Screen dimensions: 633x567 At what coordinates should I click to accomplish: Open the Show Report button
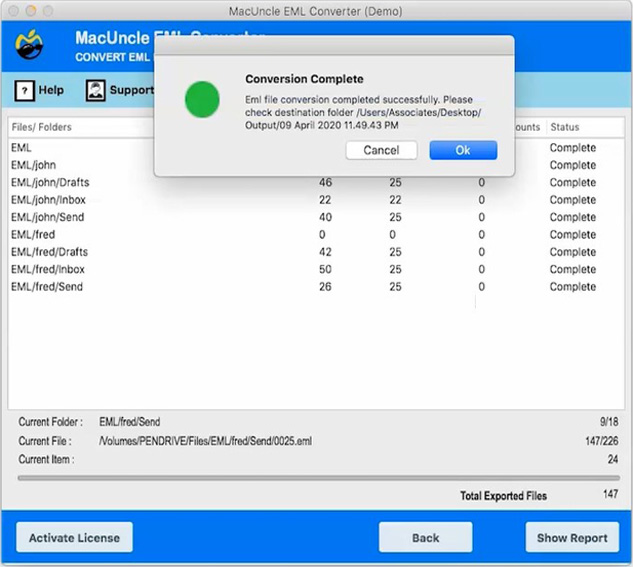point(572,537)
